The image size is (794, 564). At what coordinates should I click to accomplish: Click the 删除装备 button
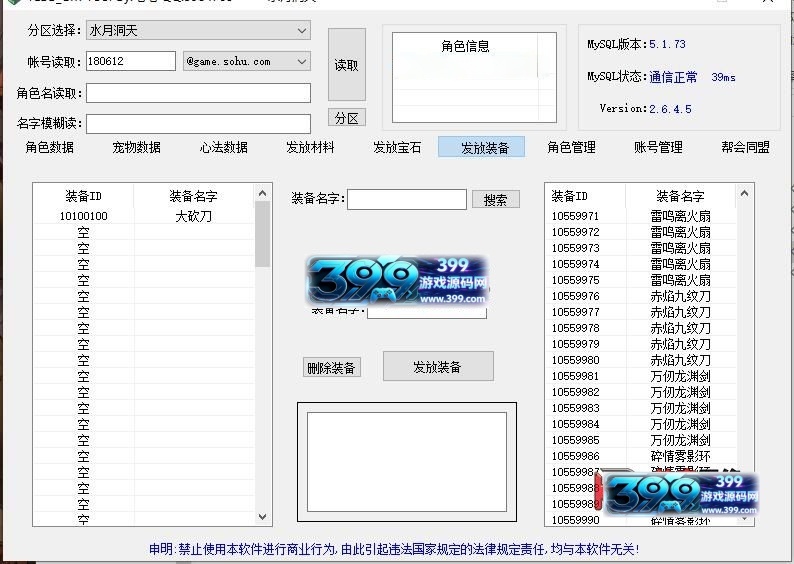(332, 368)
